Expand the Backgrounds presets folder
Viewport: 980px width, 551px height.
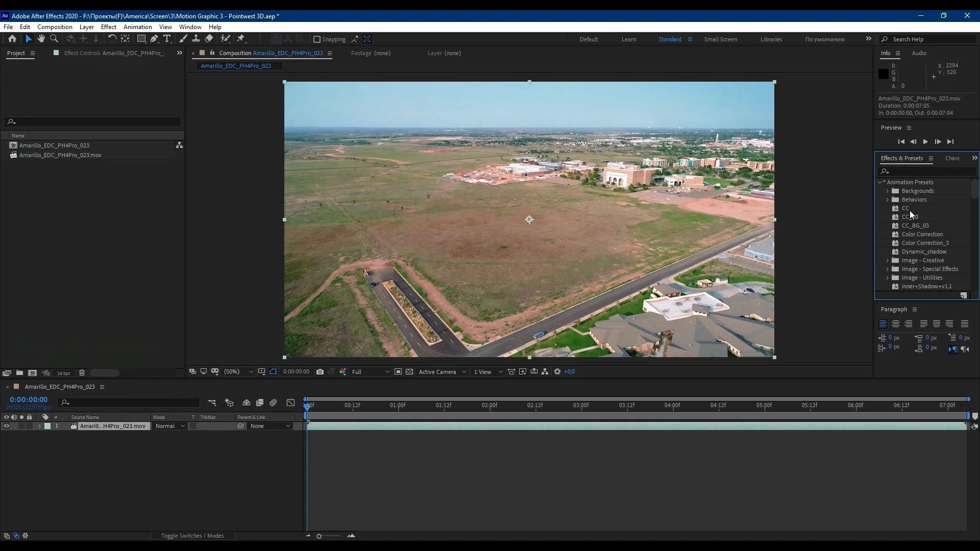(887, 191)
